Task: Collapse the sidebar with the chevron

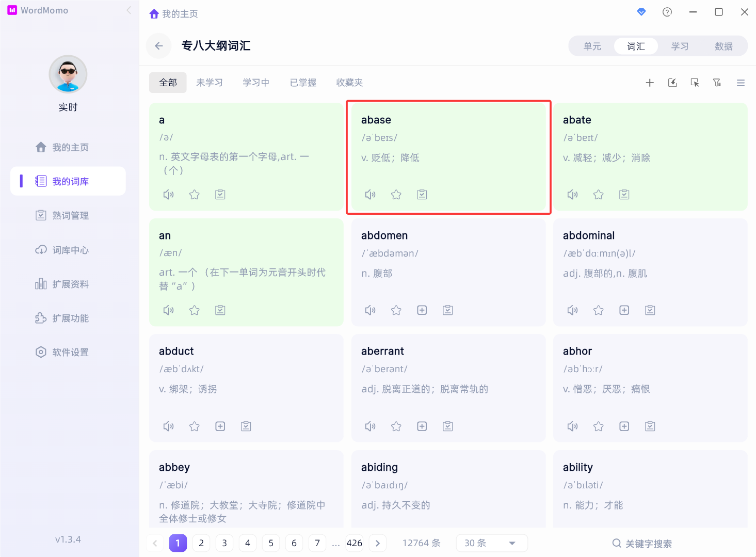Action: [128, 10]
